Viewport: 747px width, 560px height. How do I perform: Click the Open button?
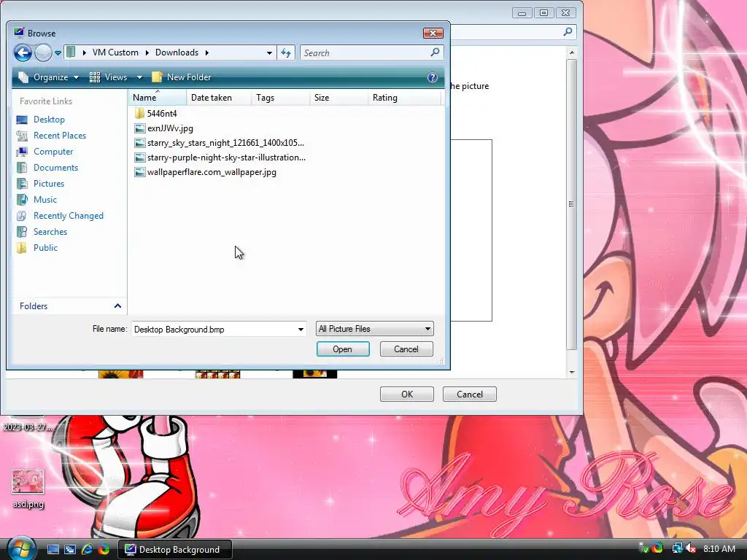tap(343, 349)
